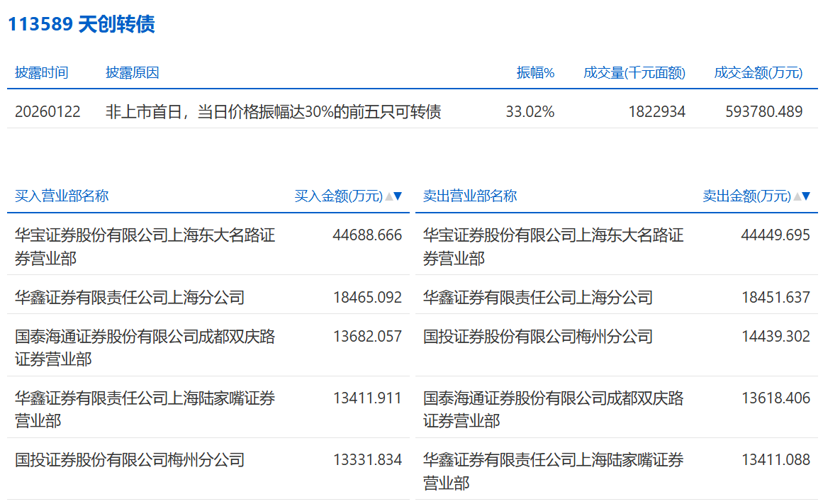This screenshot has width=823, height=504.
Task: Click the 卖出营业部名称 header
Action: coord(470,196)
